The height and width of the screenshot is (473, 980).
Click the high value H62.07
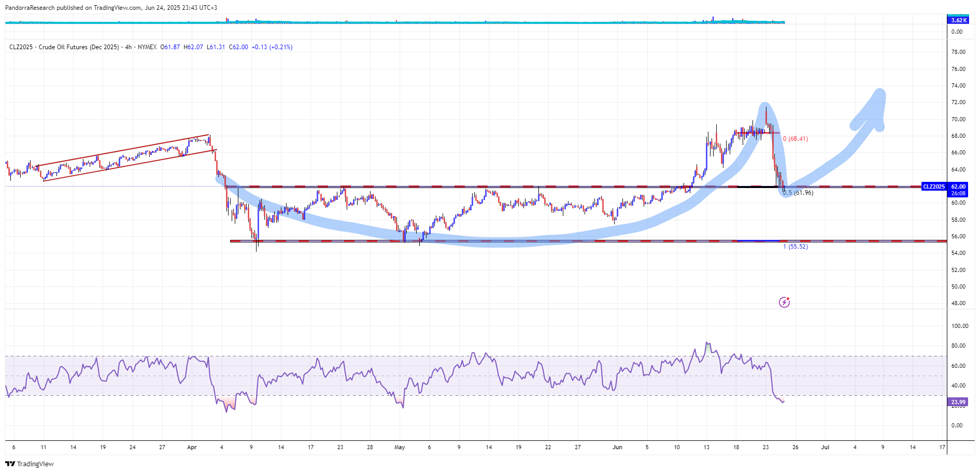[193, 47]
